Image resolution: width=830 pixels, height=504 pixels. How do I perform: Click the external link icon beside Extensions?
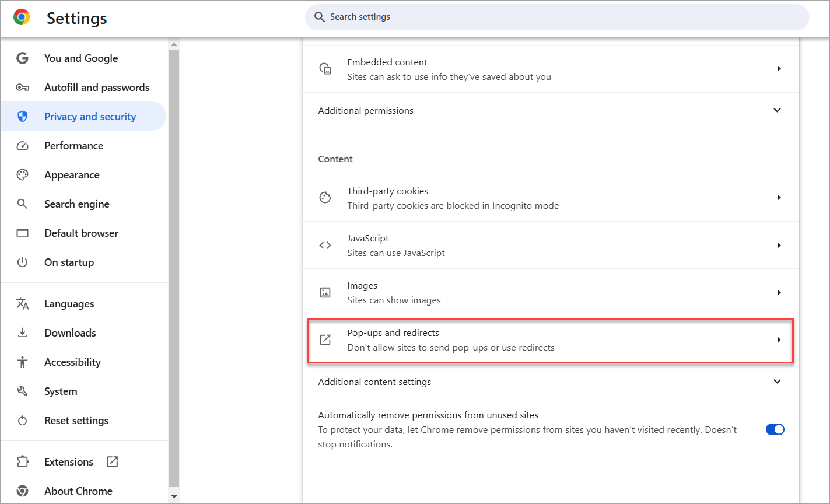click(112, 462)
